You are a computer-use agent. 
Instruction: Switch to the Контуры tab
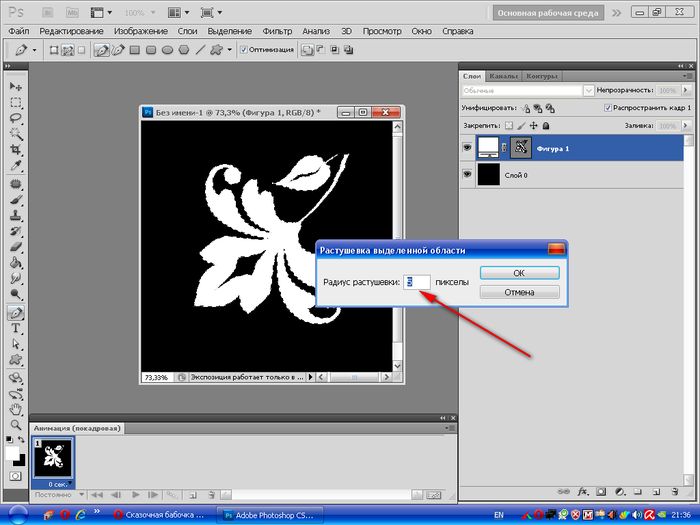tap(542, 76)
